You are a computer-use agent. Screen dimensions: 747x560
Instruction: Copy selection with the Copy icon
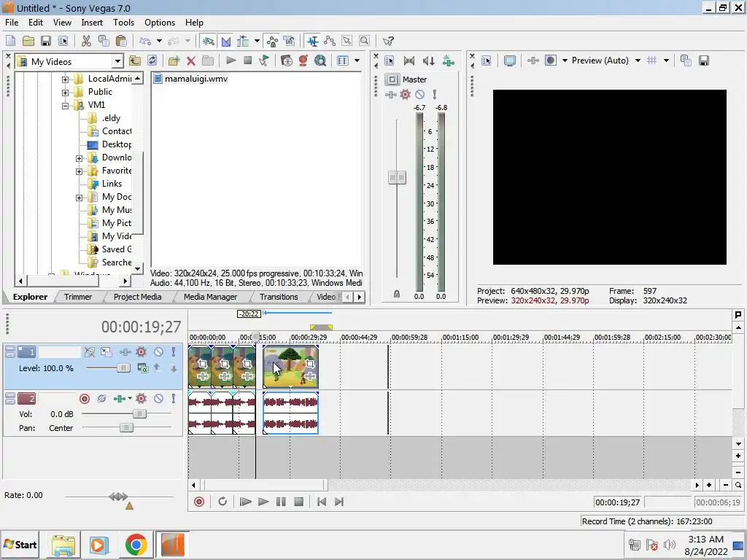click(x=104, y=41)
